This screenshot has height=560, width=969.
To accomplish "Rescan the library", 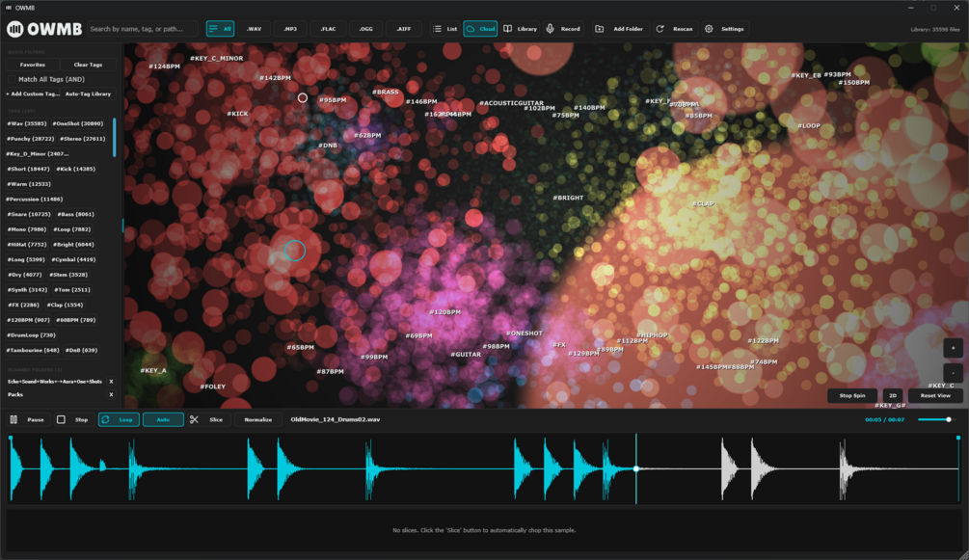I will 674,29.
